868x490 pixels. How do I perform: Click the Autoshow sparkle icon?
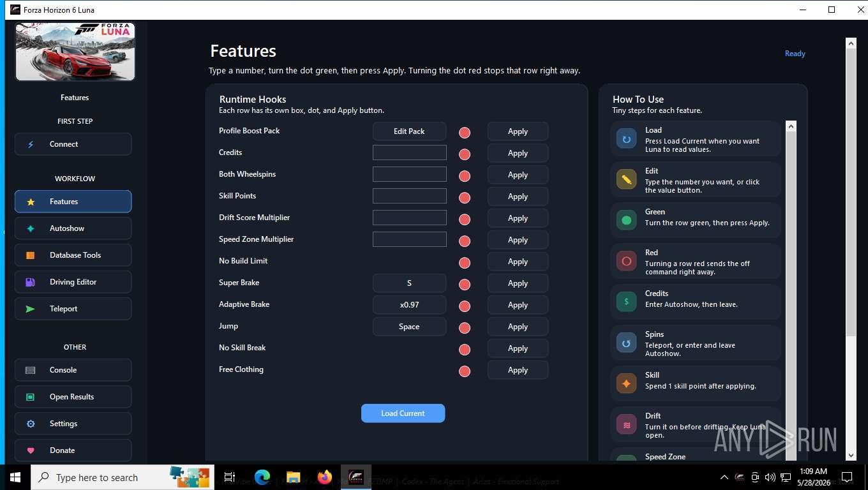pyautogui.click(x=31, y=229)
